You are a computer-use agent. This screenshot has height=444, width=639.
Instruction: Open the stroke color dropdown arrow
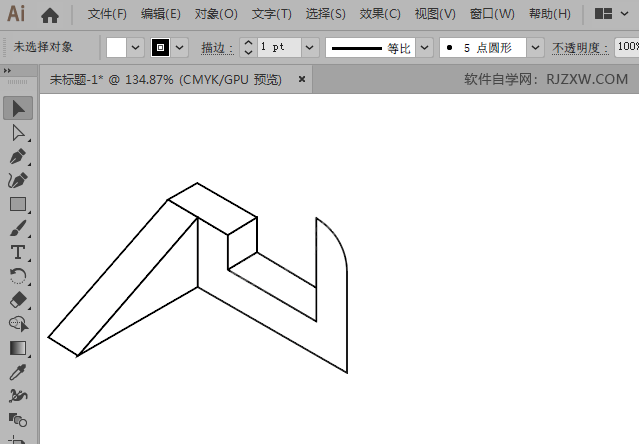(180, 47)
